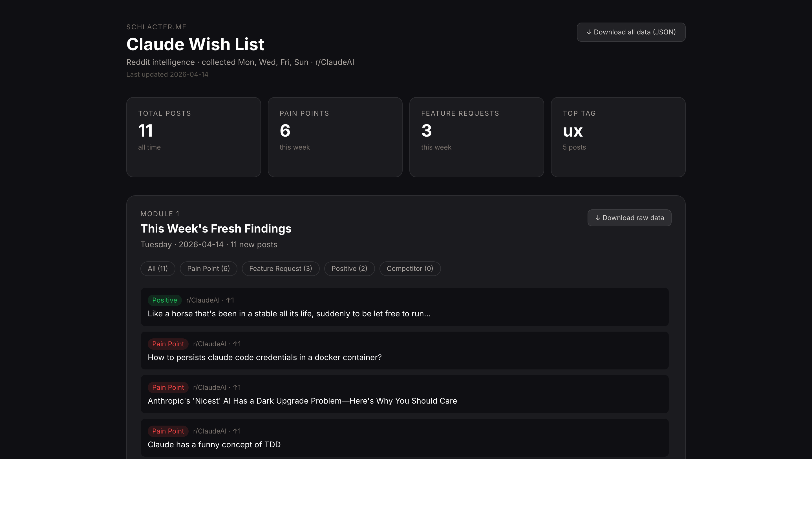The height and width of the screenshot is (508, 812).
Task: Click the r/ClaudeAI label on Positive post
Action: pyautogui.click(x=203, y=300)
